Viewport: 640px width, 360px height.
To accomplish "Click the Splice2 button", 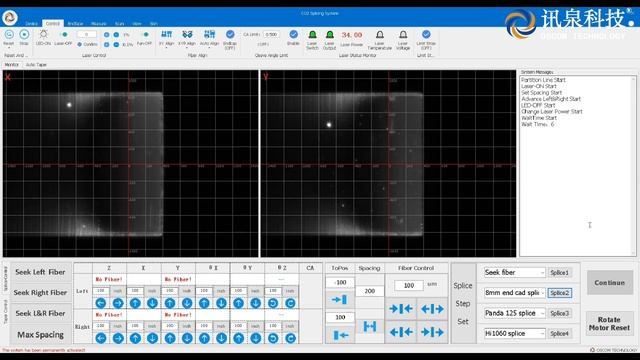I will (559, 293).
